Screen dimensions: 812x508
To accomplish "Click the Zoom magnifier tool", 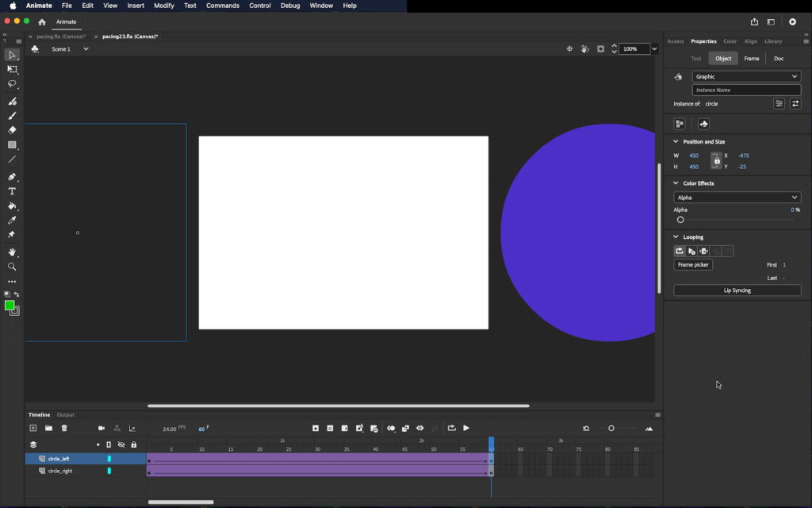I will coord(12,267).
